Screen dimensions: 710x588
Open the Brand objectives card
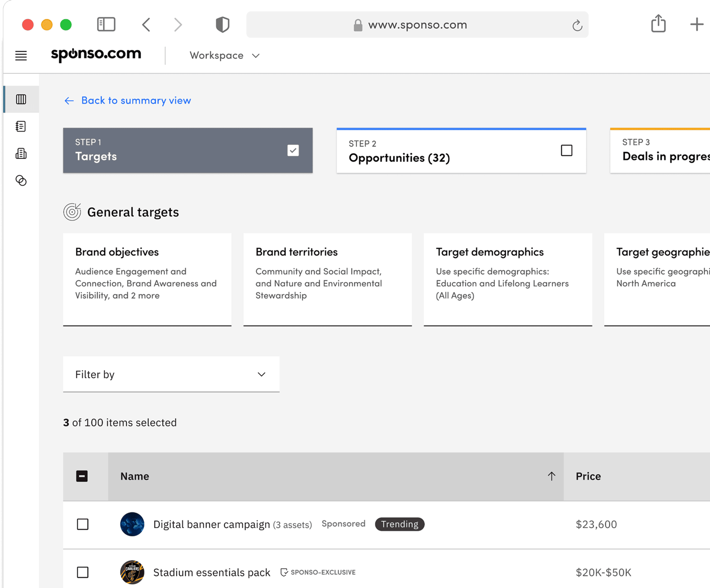[x=147, y=279]
